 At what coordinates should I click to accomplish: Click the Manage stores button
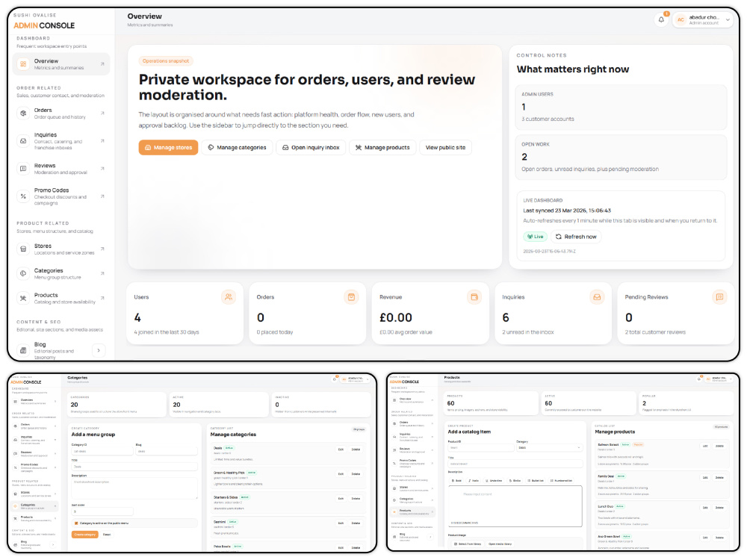click(x=168, y=148)
